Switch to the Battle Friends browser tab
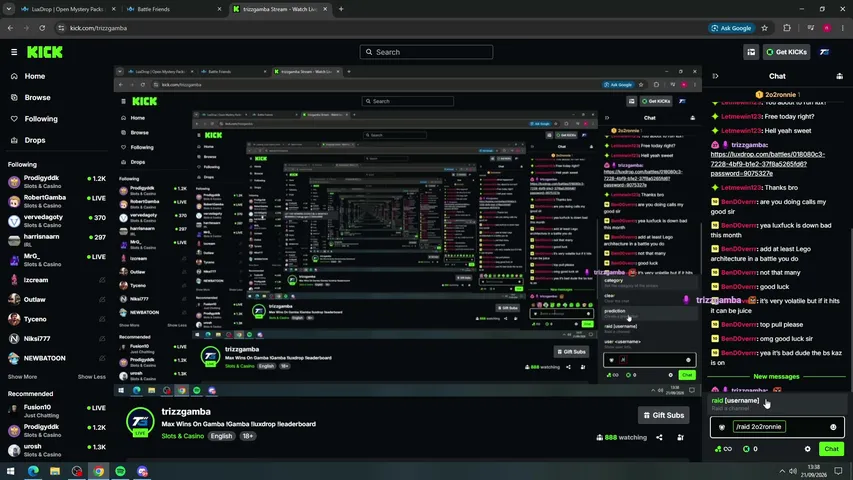 click(x=173, y=9)
